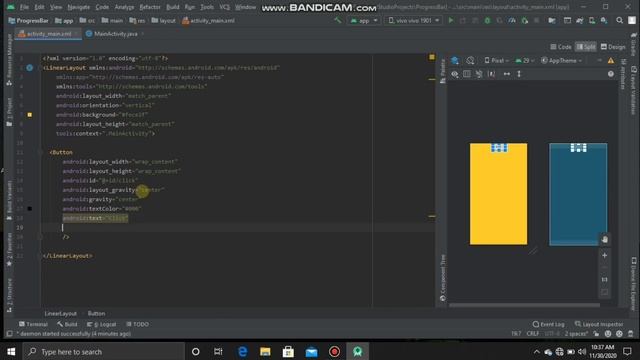Open the AppTheme dropdown

pyautogui.click(x=562, y=60)
